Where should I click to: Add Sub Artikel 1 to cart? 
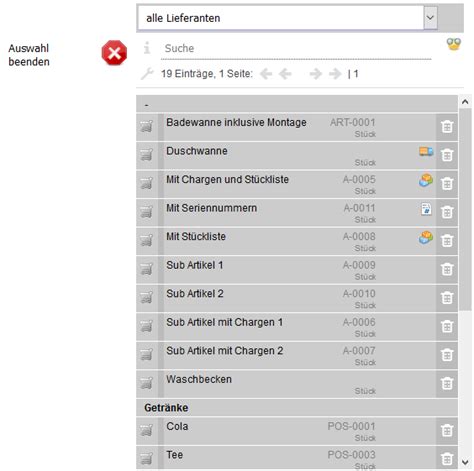tap(146, 269)
